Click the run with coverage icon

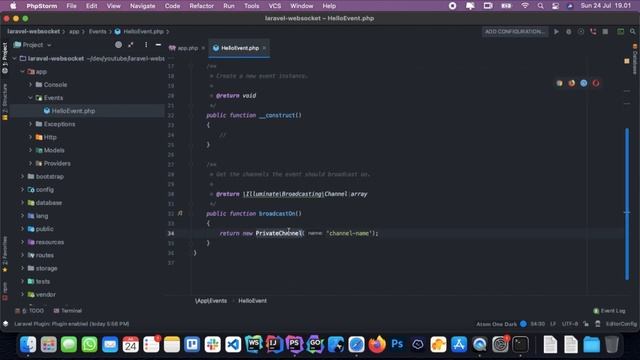tap(581, 31)
